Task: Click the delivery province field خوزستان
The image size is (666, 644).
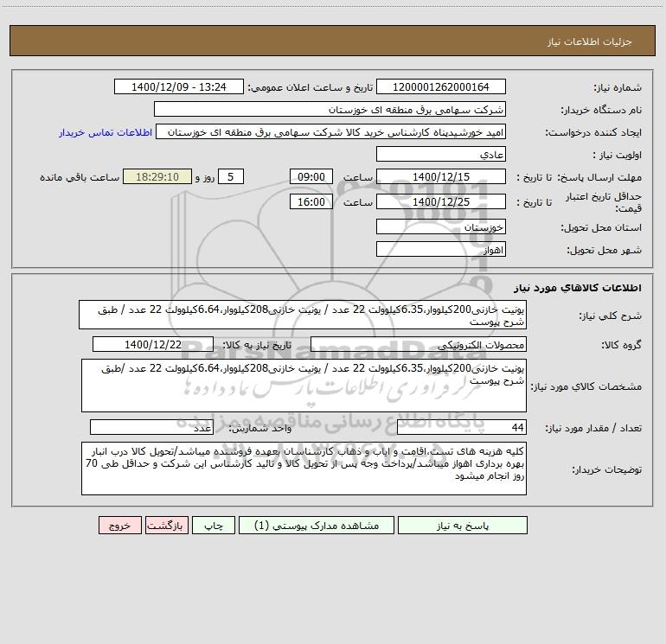Action: click(440, 227)
